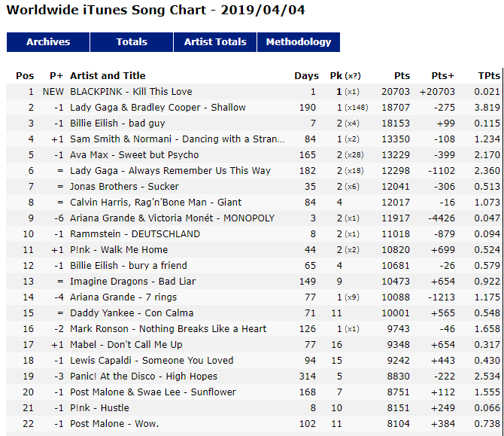
Task: Click the Artist and Title header
Action: coord(108,76)
